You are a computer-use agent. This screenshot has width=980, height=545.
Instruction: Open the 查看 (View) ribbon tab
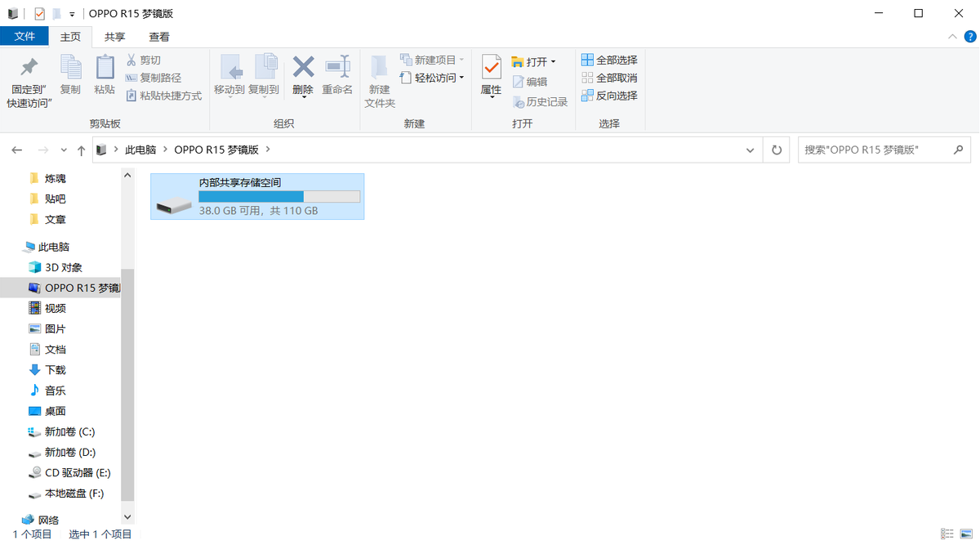(159, 37)
